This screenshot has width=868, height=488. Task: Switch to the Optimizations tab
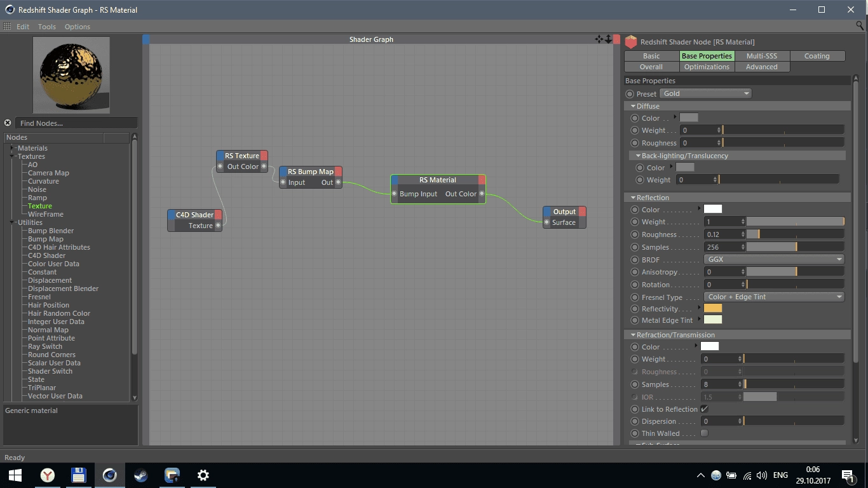tap(707, 67)
